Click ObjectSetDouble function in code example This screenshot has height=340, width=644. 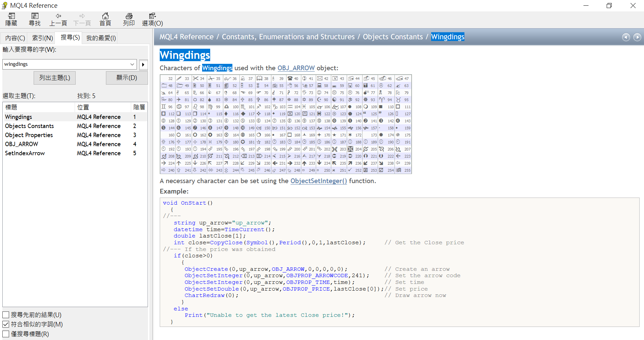tap(212, 289)
